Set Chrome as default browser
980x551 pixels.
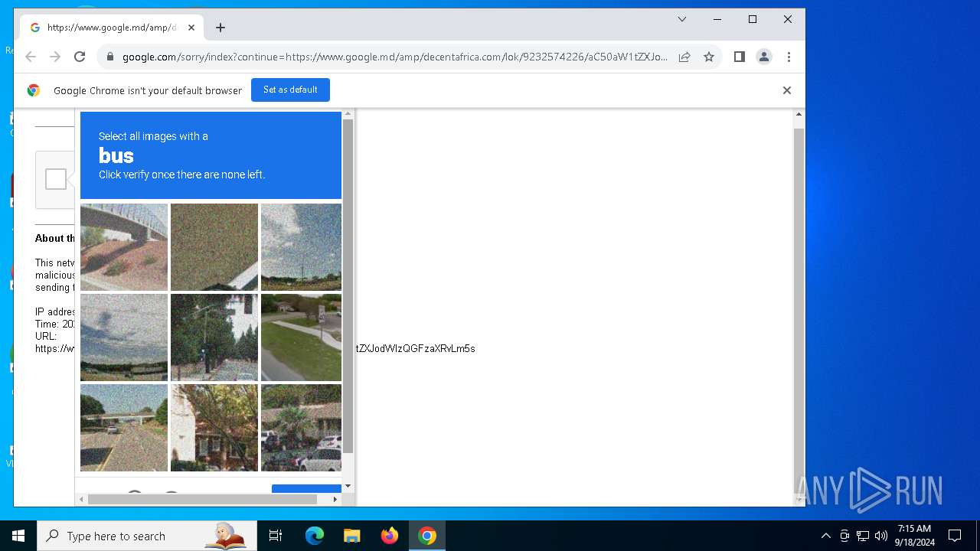click(290, 90)
